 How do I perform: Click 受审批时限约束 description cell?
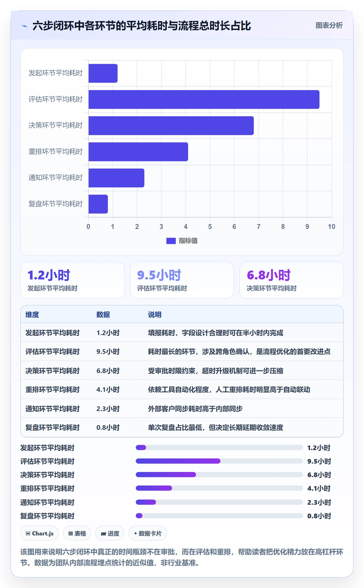tap(216, 371)
